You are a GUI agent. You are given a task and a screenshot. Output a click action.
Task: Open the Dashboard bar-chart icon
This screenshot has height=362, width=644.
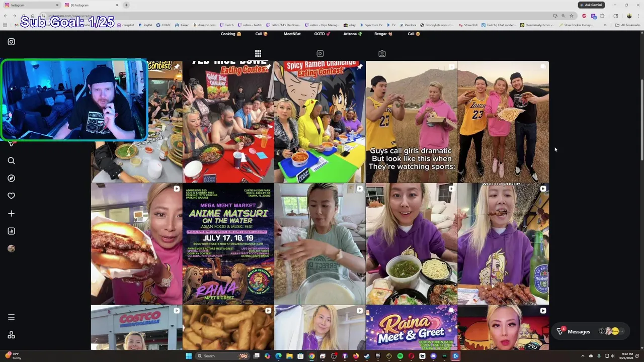11,231
